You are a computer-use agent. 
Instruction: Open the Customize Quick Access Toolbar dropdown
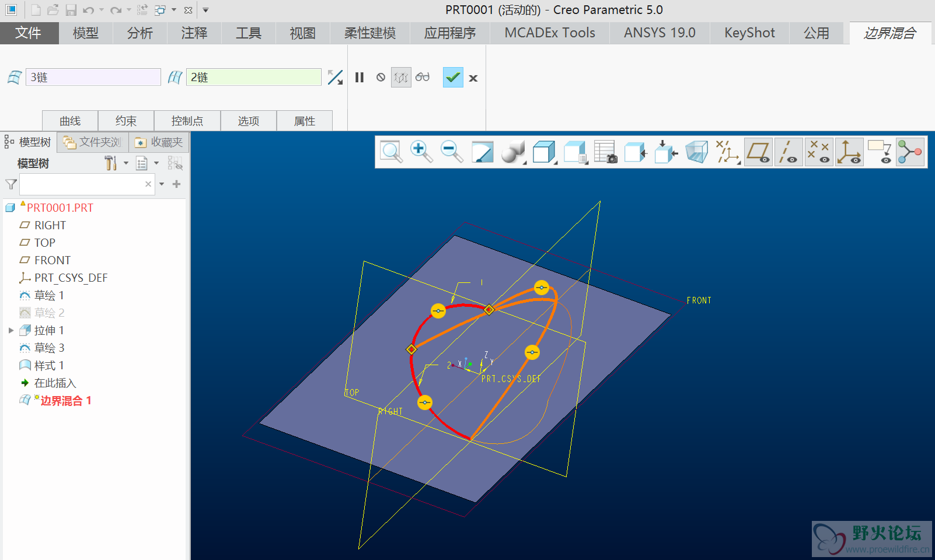pos(205,10)
